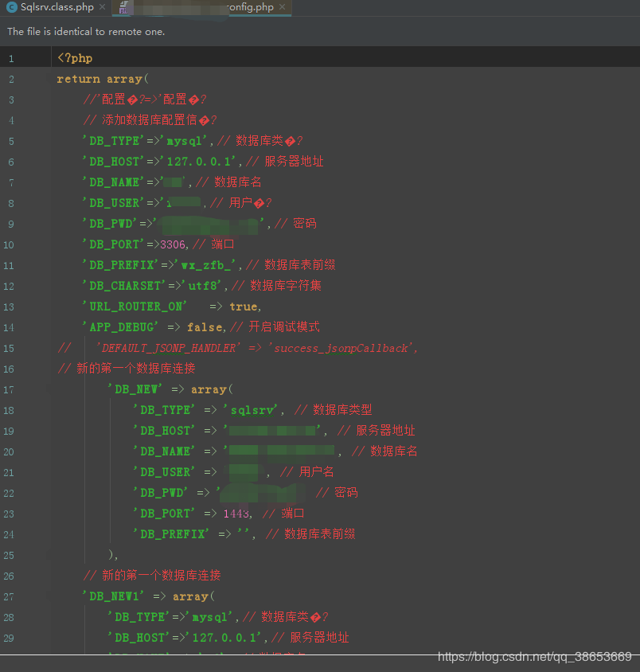This screenshot has height=672, width=640.
Task: Click the false value of APP_DEBUG
Action: (205, 327)
